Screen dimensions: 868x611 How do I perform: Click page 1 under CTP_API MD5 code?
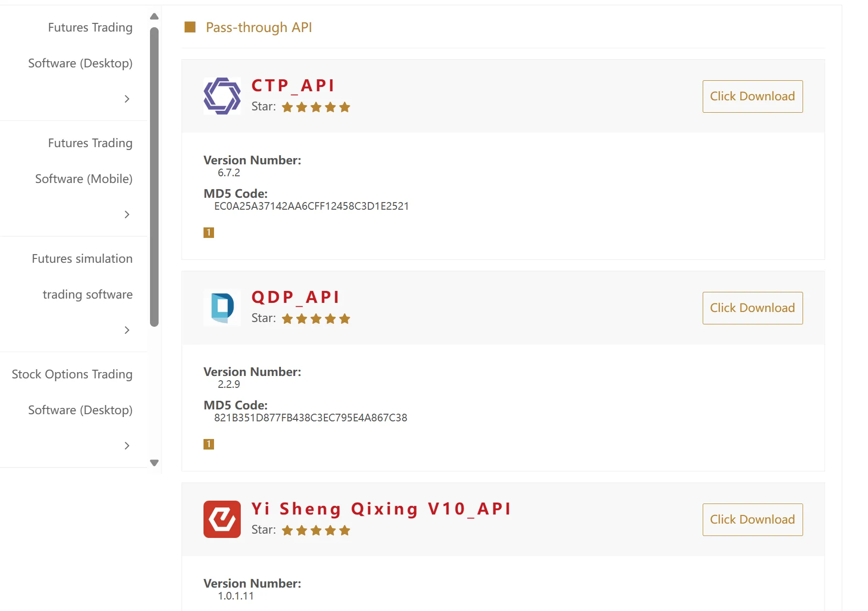(209, 233)
